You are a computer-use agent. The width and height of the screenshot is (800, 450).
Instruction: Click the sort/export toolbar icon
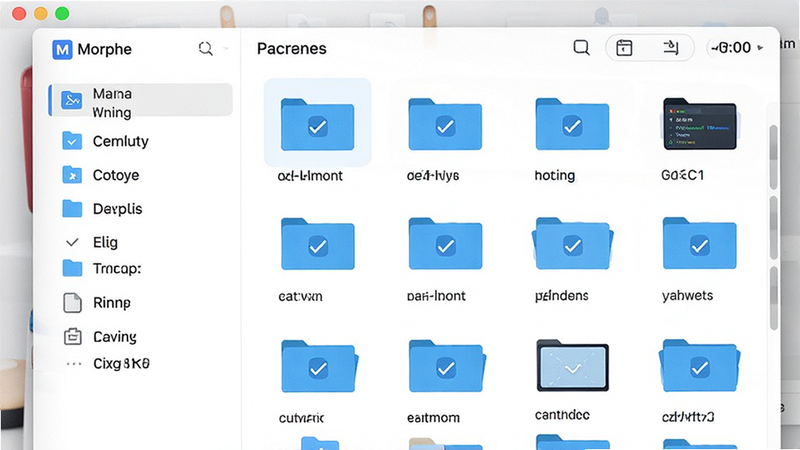pyautogui.click(x=670, y=48)
